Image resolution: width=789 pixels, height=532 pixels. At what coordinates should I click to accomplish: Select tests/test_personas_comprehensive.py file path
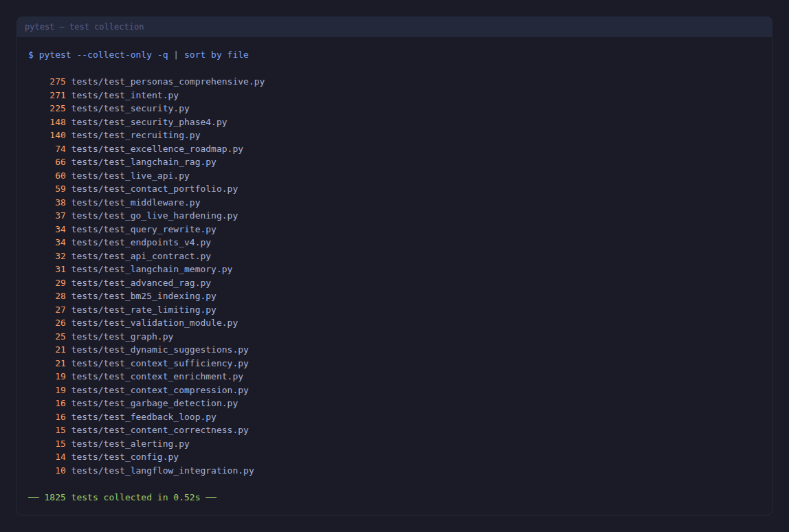tap(168, 82)
